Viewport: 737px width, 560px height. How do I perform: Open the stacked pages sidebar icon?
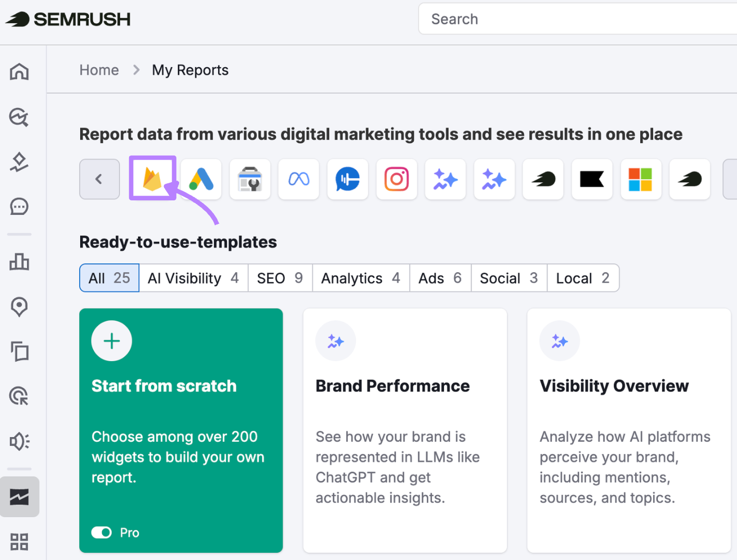point(19,351)
